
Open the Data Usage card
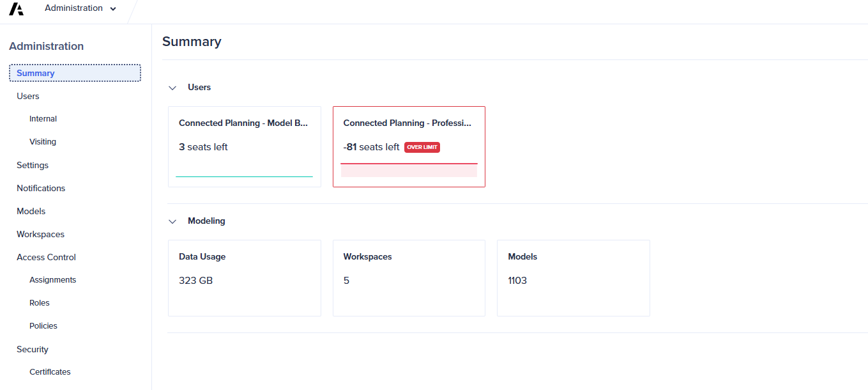245,278
